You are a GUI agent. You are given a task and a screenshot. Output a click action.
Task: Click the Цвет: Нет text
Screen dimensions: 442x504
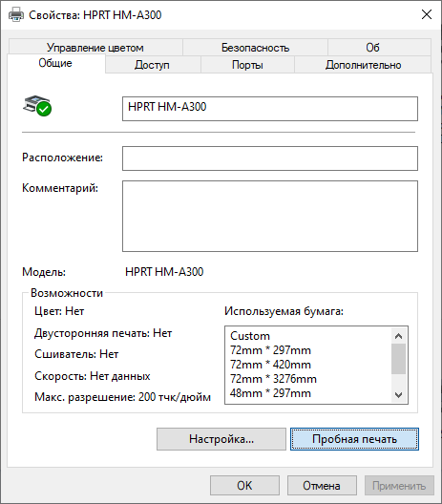pos(59,311)
